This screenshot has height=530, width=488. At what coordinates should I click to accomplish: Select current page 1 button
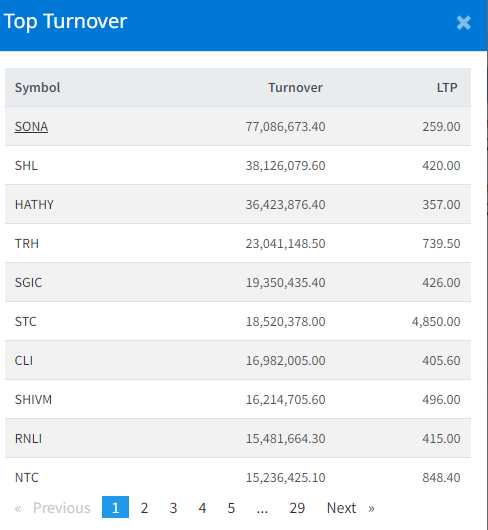(x=116, y=507)
